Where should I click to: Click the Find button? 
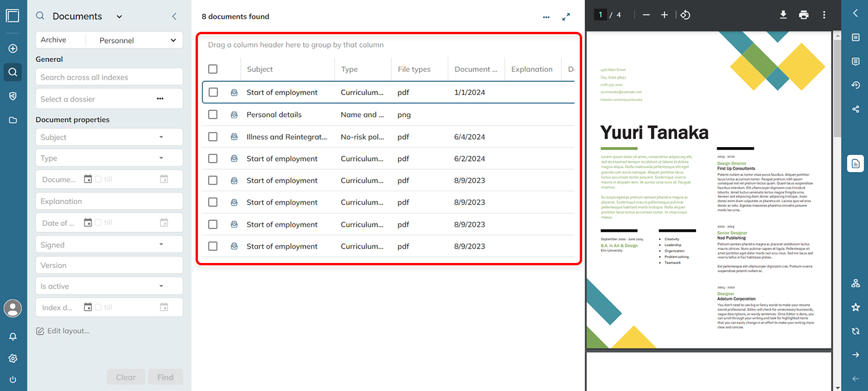coord(165,377)
